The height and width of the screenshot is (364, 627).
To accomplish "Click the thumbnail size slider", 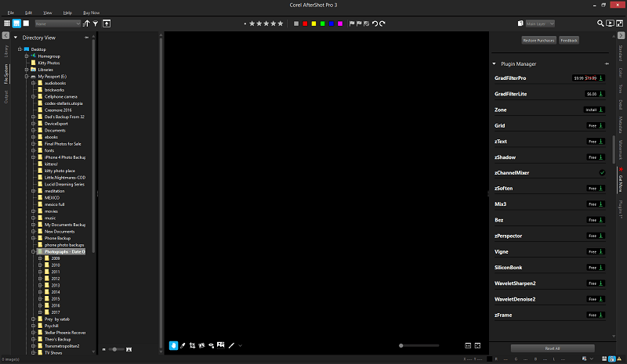I will 116,349.
